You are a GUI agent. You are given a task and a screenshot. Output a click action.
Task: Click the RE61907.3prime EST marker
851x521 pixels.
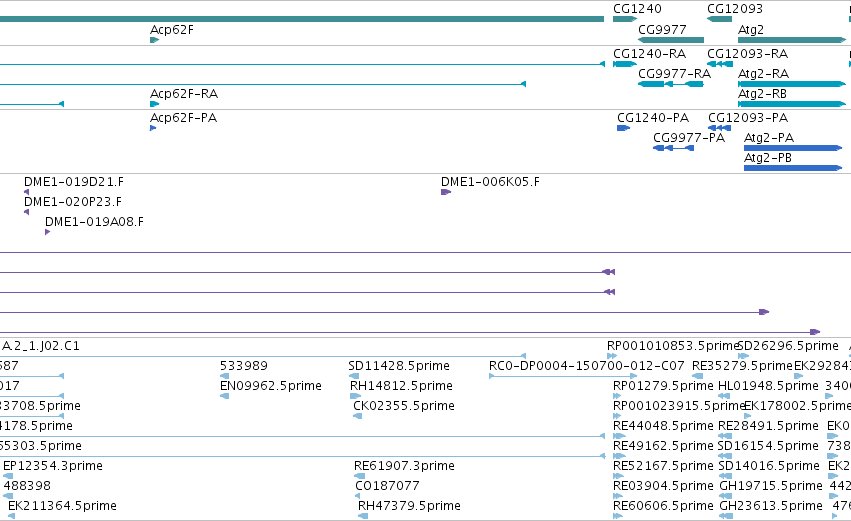(x=359, y=476)
